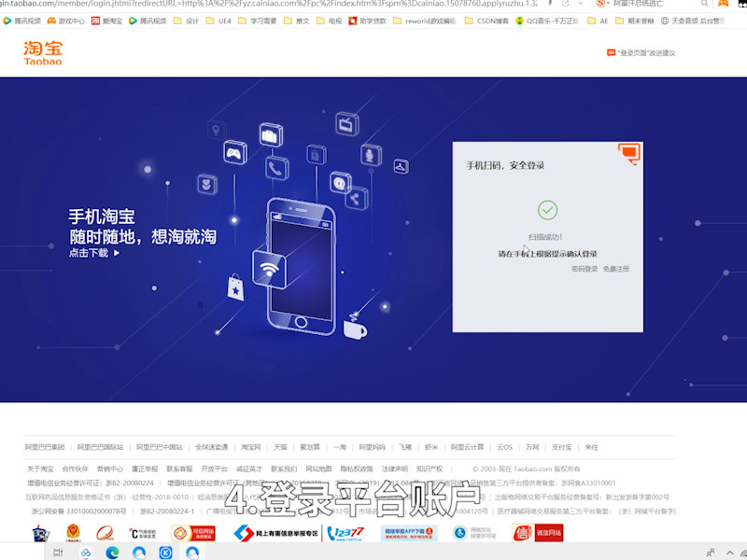
Task: Open the 游戏中心 bookmark
Action: click(x=65, y=21)
